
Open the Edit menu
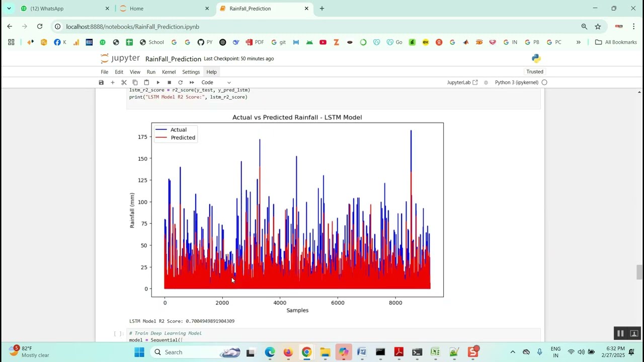119,72
